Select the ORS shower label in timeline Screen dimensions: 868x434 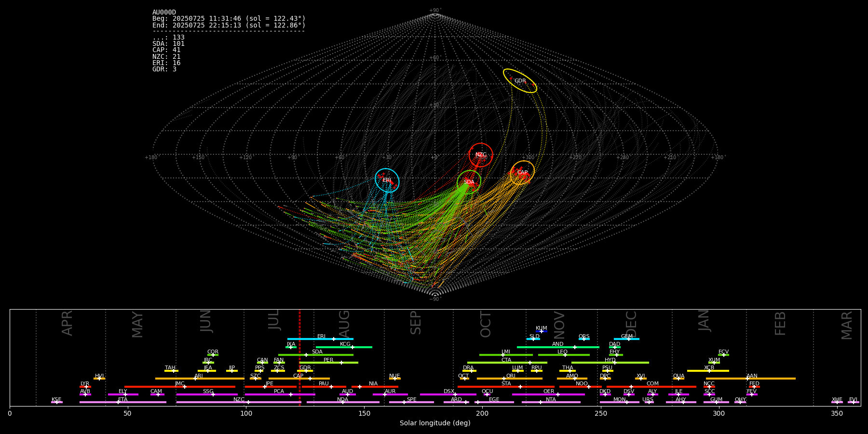coord(584,337)
